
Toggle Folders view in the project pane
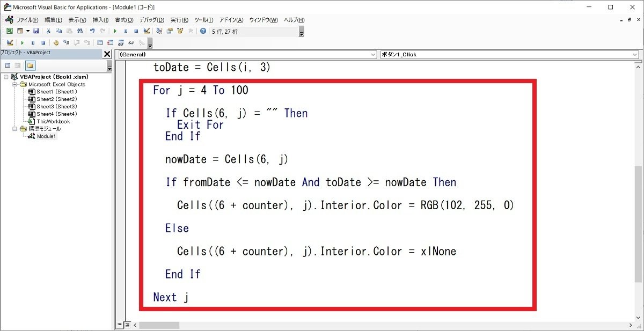point(30,65)
